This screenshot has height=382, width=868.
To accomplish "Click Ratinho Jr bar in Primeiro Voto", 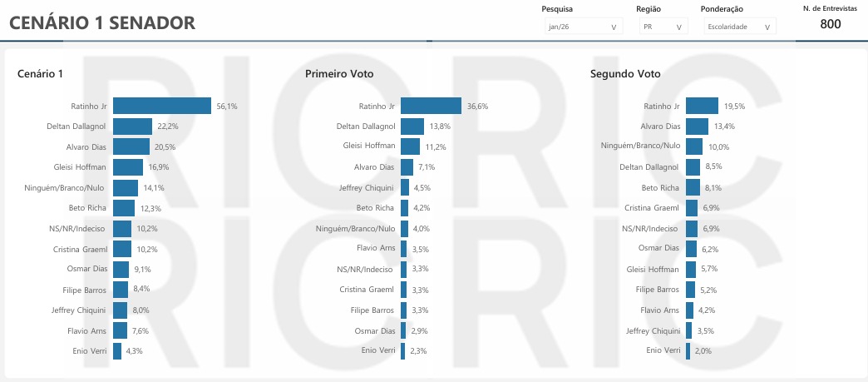I will [x=431, y=106].
